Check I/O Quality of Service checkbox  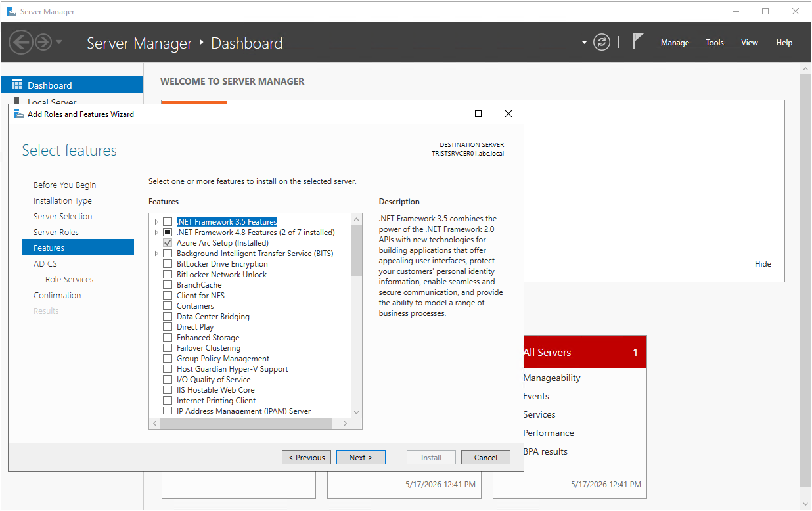pyautogui.click(x=168, y=380)
